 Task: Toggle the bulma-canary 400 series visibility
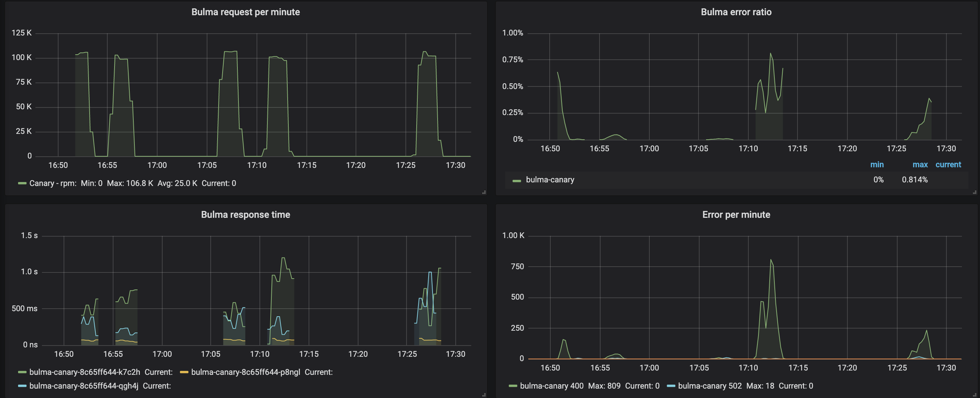pyautogui.click(x=551, y=386)
